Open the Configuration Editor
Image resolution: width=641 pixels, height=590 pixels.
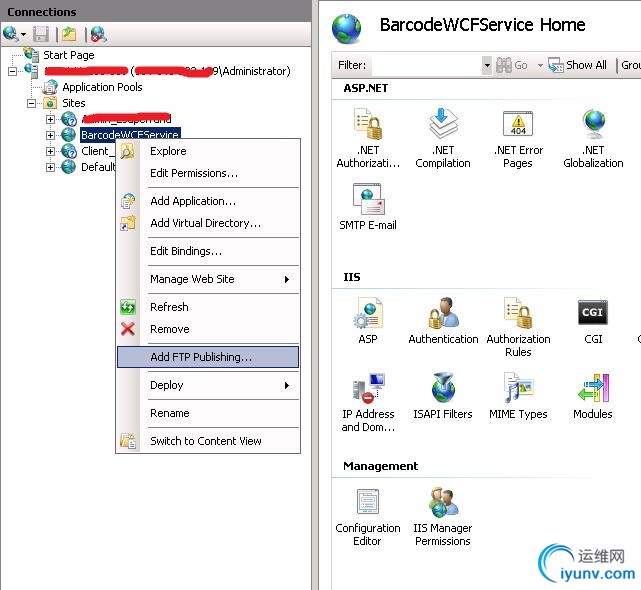click(368, 516)
